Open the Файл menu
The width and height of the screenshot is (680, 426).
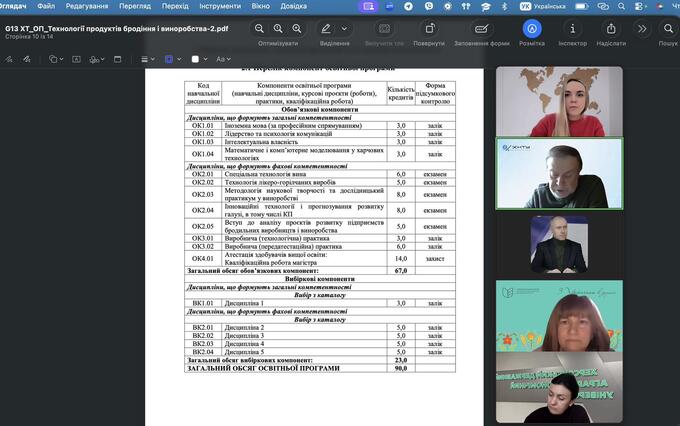pyautogui.click(x=46, y=6)
